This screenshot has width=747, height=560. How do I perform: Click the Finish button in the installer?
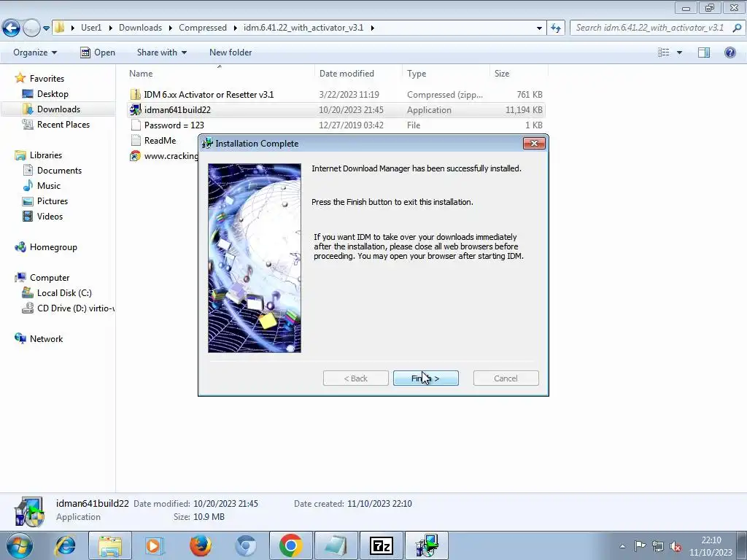tap(425, 378)
